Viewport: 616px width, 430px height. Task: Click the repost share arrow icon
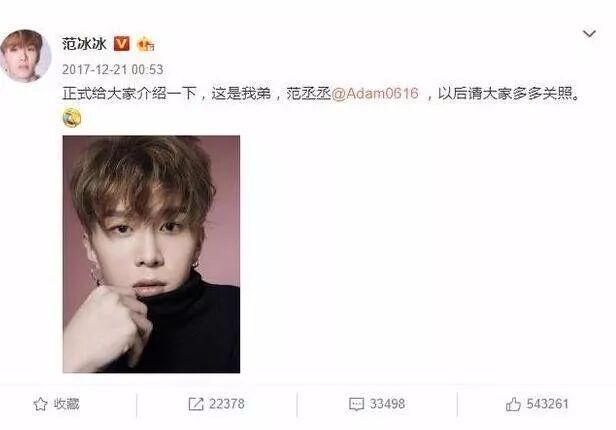click(196, 404)
